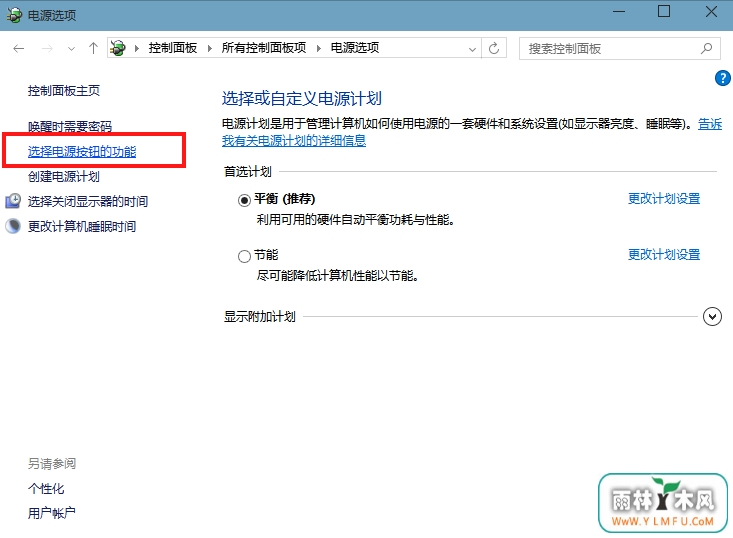The height and width of the screenshot is (538, 733).
Task: Maximize the 电源选项 window
Action: [664, 11]
